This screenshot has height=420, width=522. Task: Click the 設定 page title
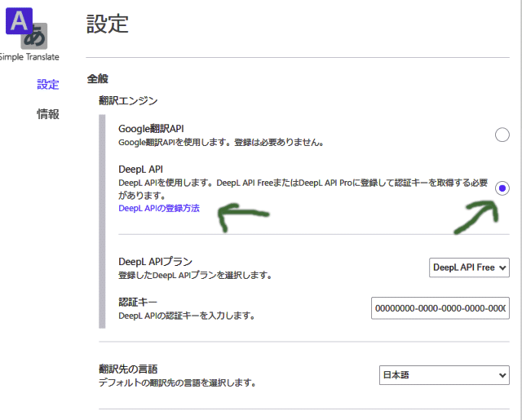pyautogui.click(x=108, y=24)
